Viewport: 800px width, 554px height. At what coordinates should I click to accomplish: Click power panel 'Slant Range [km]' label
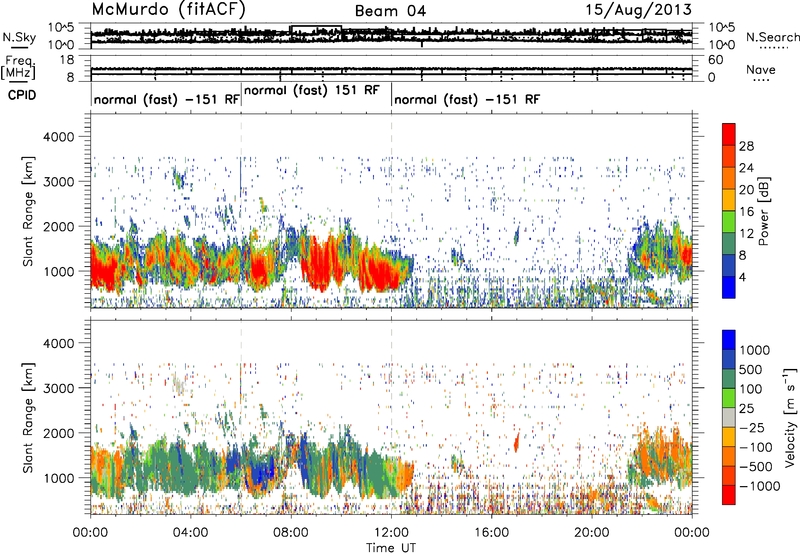pos(28,211)
